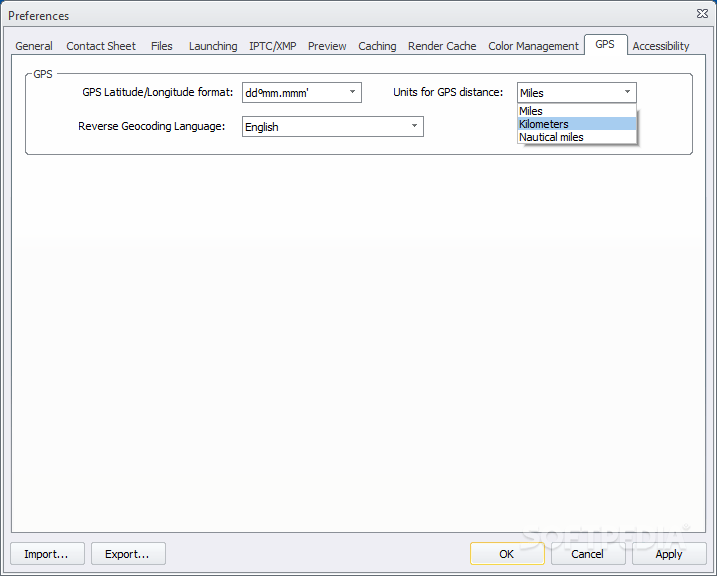
Task: Close the Preferences window
Action: click(702, 14)
